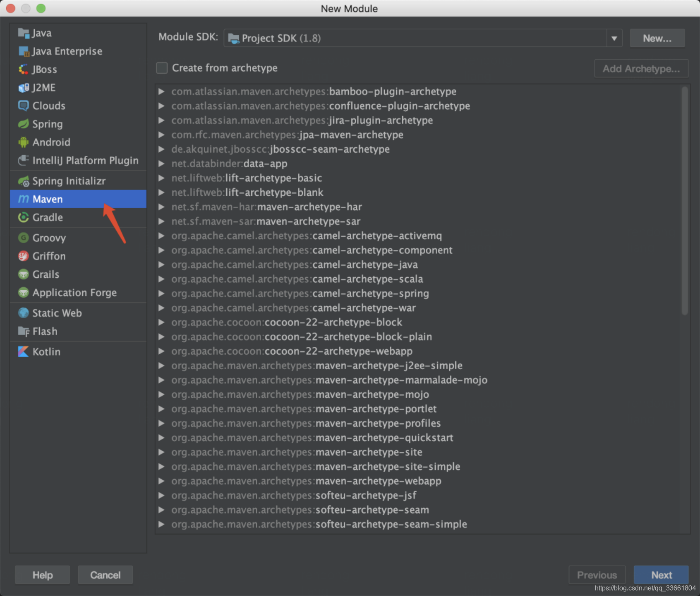This screenshot has height=596, width=700.
Task: Select camel-archetype-java row
Action: [x=419, y=265]
